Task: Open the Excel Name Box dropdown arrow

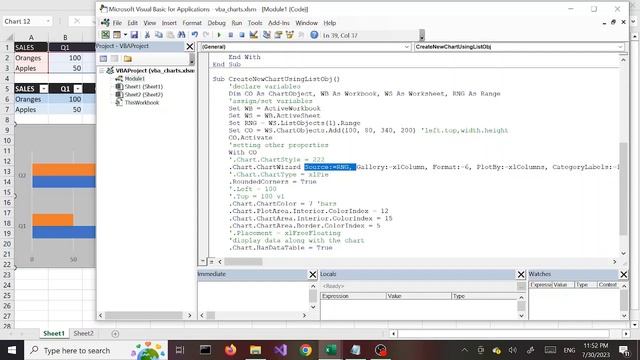Action: click(48, 21)
